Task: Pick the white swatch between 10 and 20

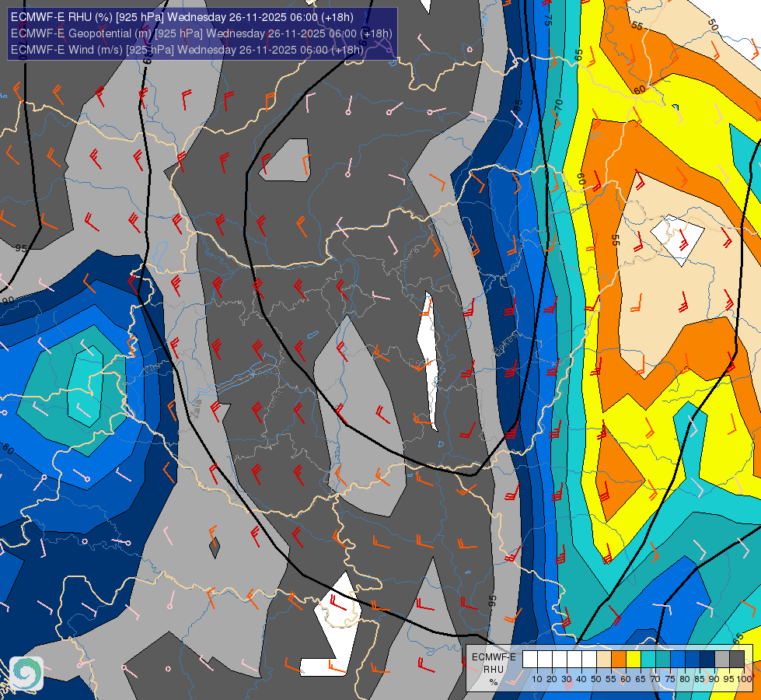Action: [x=545, y=659]
